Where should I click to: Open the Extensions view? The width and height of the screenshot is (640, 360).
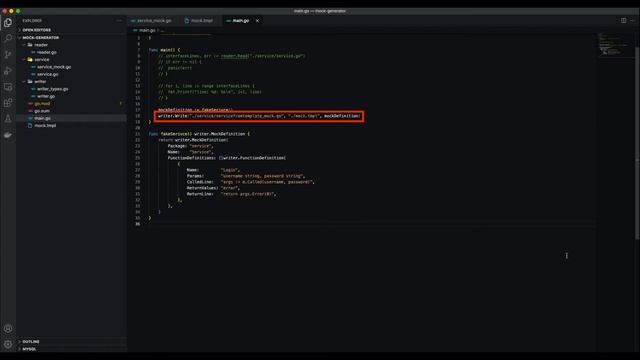point(8,103)
